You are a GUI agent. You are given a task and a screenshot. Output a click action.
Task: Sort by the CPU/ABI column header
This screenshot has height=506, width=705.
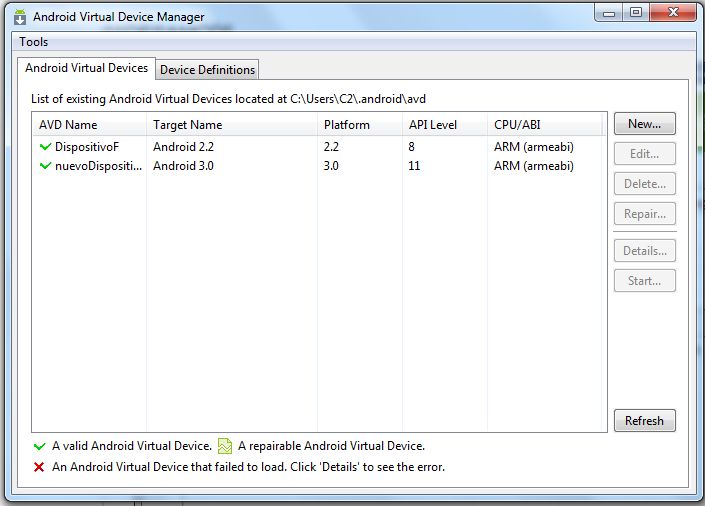[545, 125]
